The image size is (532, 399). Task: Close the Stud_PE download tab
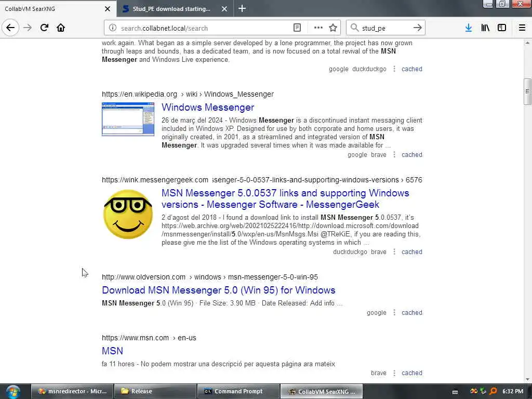coord(224,9)
